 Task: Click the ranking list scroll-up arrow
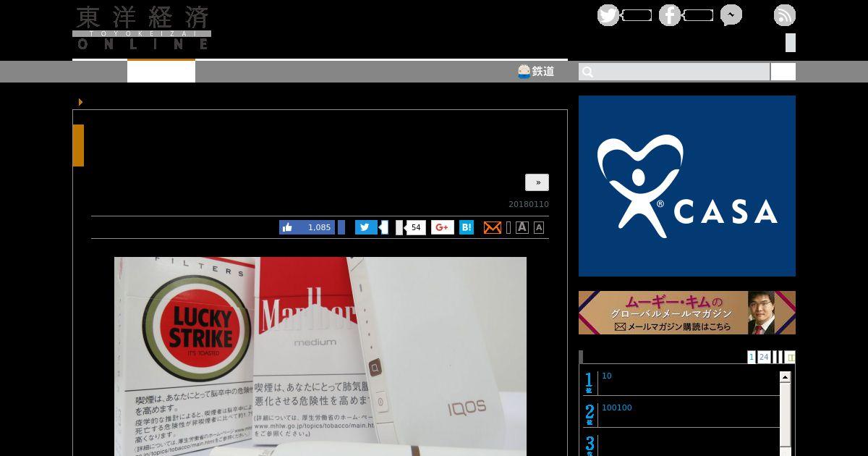(785, 377)
